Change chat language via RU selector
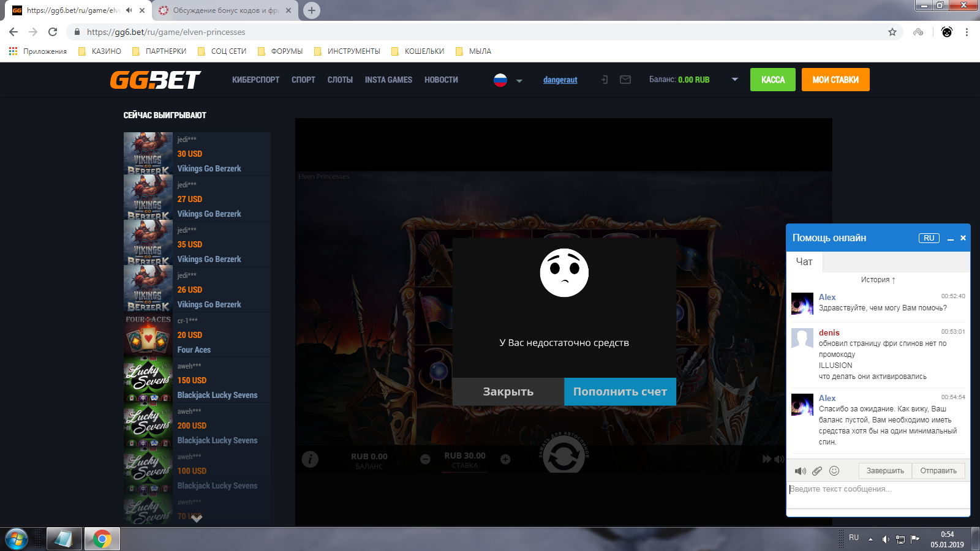 pyautogui.click(x=929, y=238)
